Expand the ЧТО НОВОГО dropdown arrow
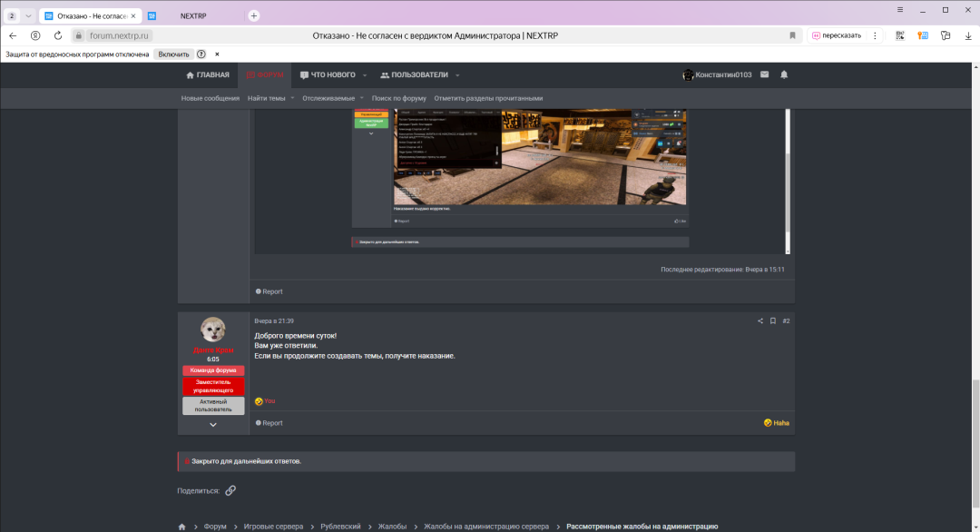This screenshot has height=532, width=980. click(x=365, y=75)
